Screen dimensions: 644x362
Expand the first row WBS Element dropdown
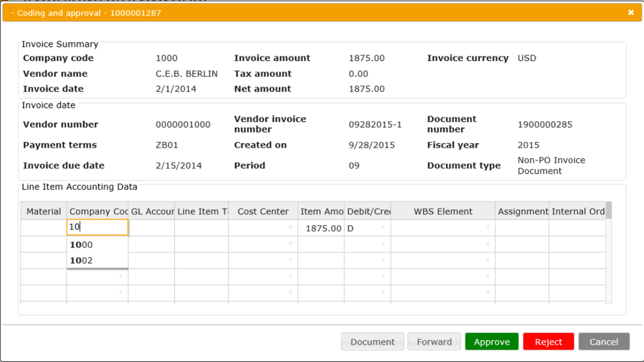[x=487, y=228]
